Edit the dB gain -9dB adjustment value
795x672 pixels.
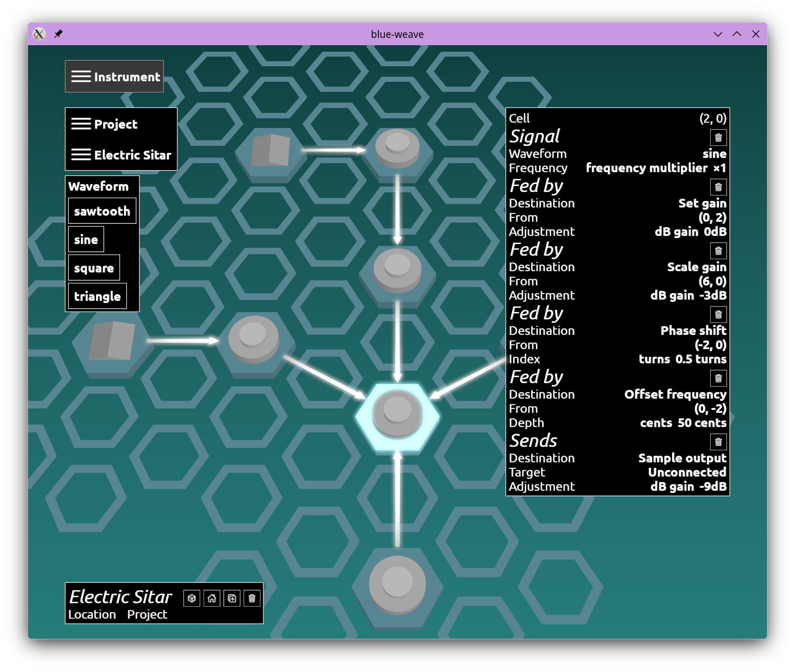pyautogui.click(x=688, y=486)
